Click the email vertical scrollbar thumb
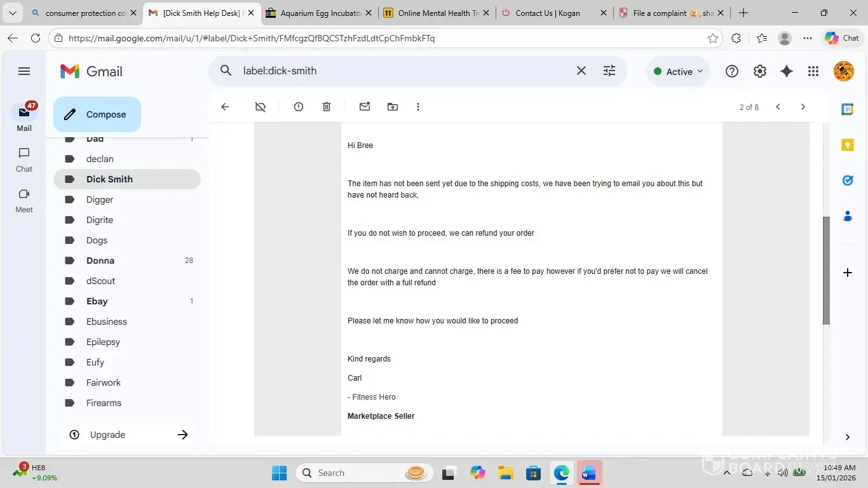868x488 pixels. [826, 271]
